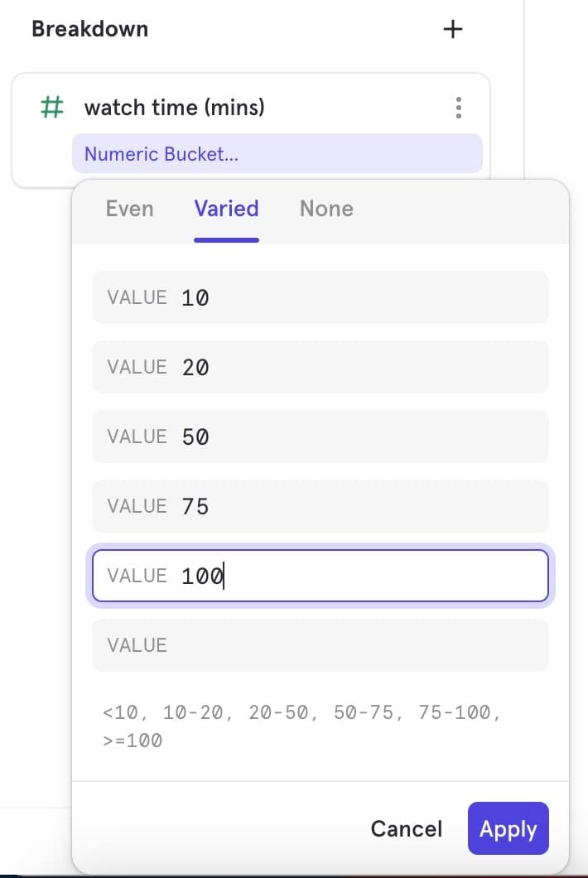The height and width of the screenshot is (878, 588).
Task: Switch to the Even tab
Action: 129,209
